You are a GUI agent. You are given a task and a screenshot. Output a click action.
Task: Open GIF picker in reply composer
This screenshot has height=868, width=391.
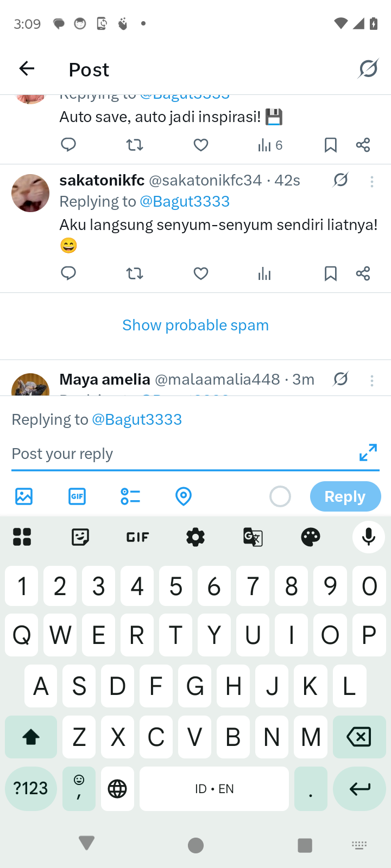pos(77,496)
